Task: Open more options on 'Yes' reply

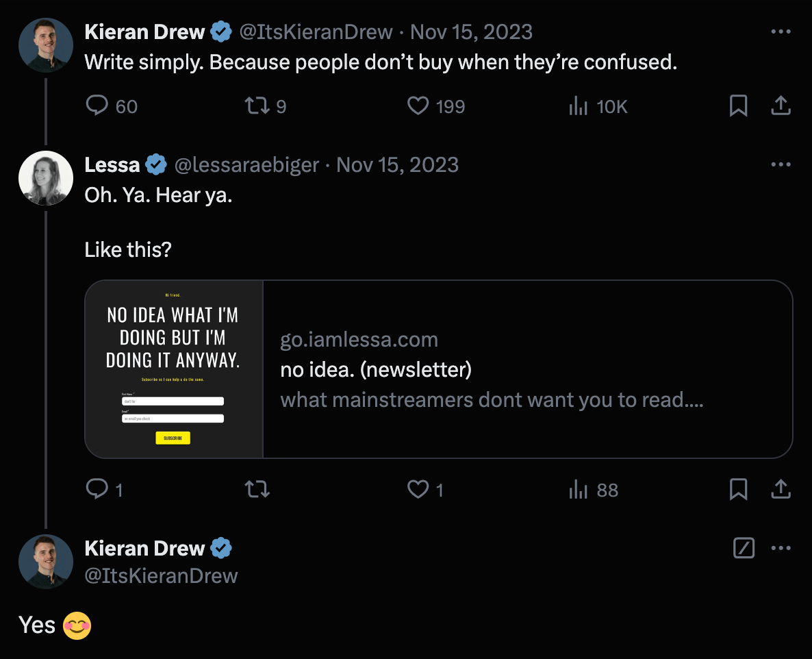Action: pos(781,548)
